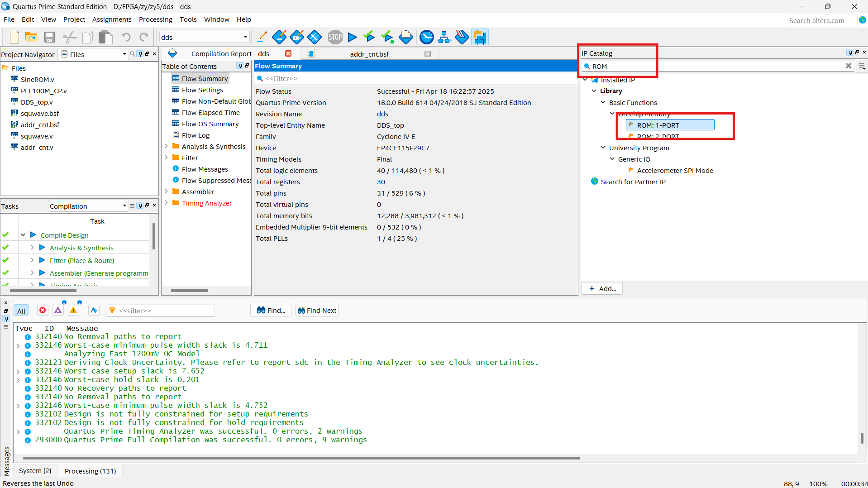This screenshot has width=868, height=488.
Task: Open the dds revision dropdown
Action: point(245,37)
